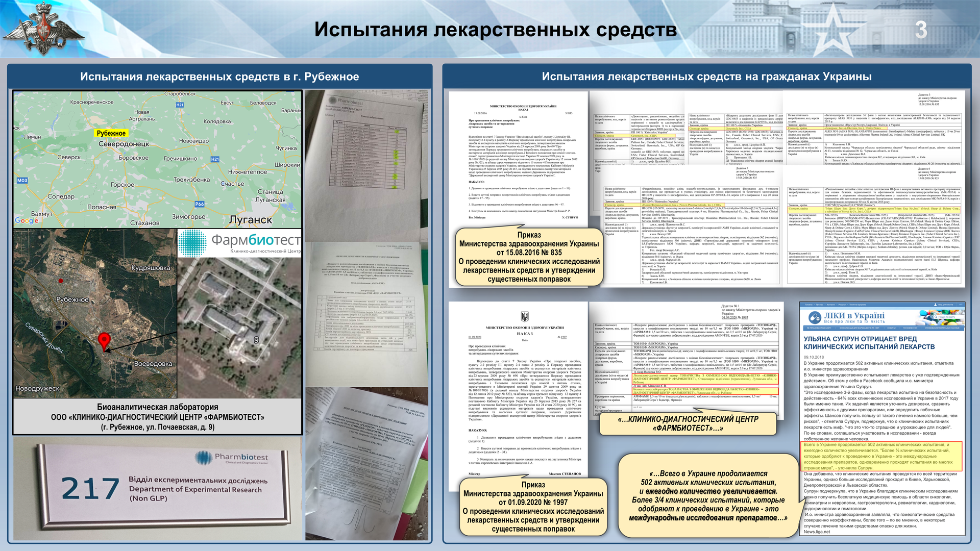Click the site search field in ЛІКИ header
The width and height of the screenshot is (980, 551).
click(947, 317)
